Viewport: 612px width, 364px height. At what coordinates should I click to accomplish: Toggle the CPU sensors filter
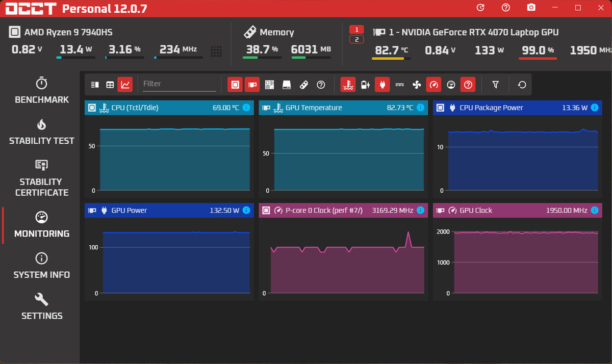[x=235, y=85]
